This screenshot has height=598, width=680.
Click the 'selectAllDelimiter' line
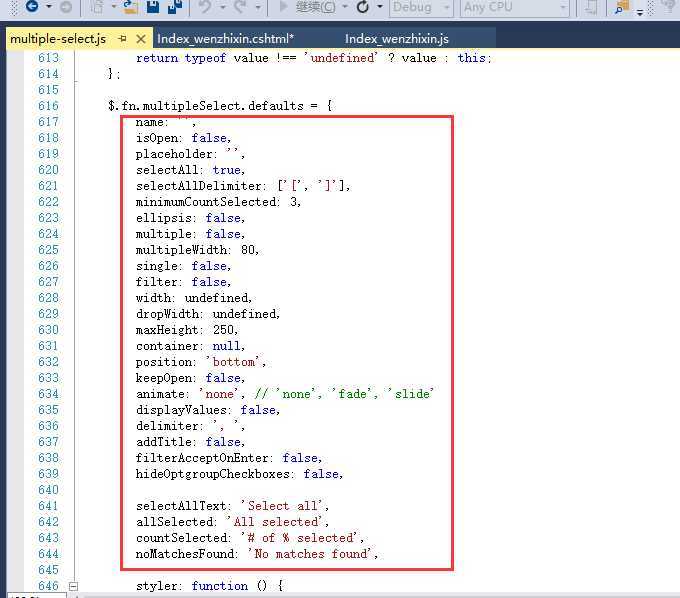(243, 186)
